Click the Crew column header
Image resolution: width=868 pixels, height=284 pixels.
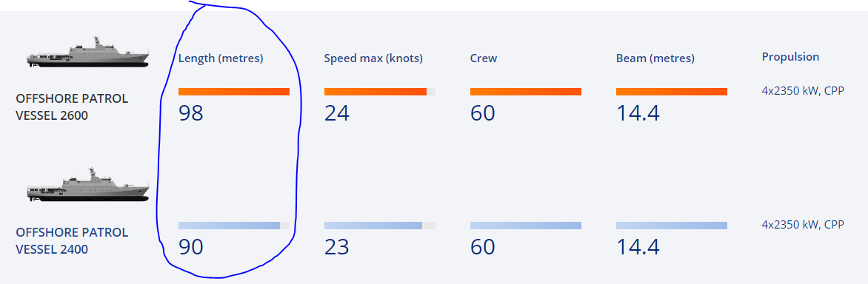(x=484, y=58)
